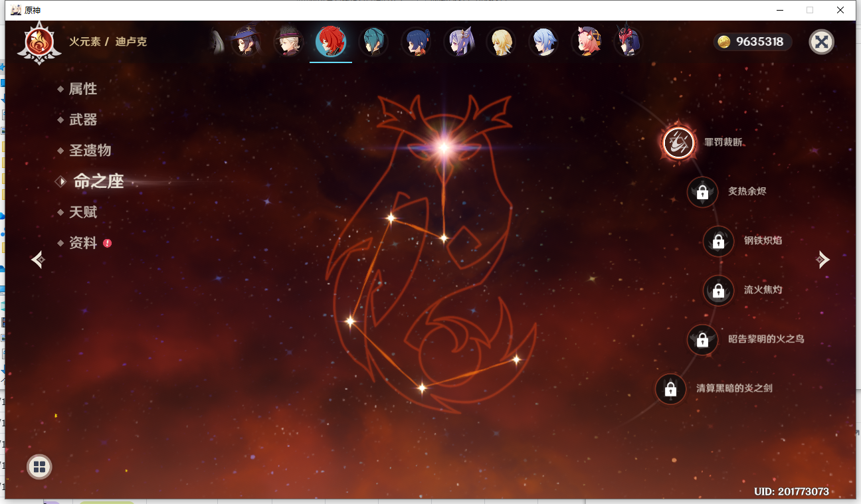This screenshot has height=504, width=861.
Task: Click the 9635318 Mora balance
Action: 760,42
